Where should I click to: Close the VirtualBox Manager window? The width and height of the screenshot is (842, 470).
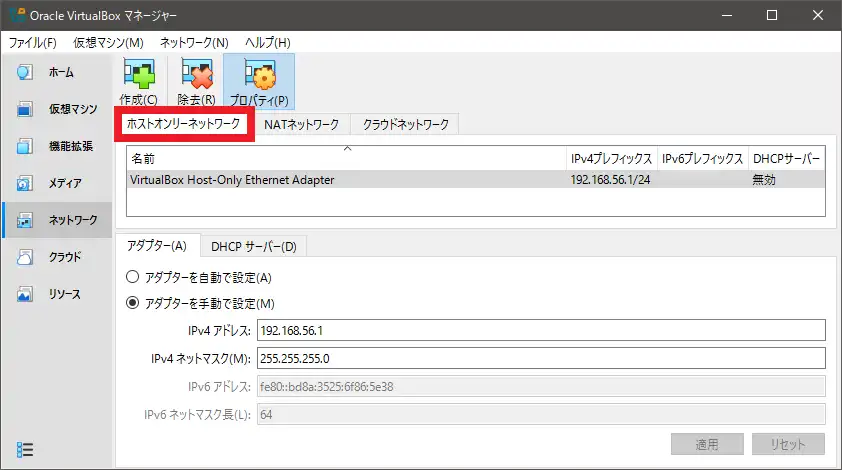coord(818,15)
